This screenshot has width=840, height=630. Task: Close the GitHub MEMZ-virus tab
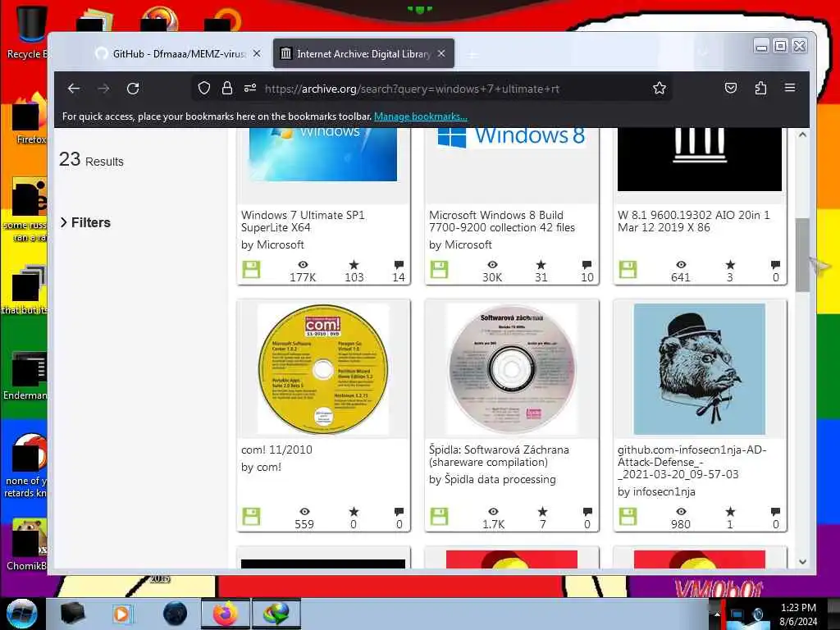tap(257, 53)
